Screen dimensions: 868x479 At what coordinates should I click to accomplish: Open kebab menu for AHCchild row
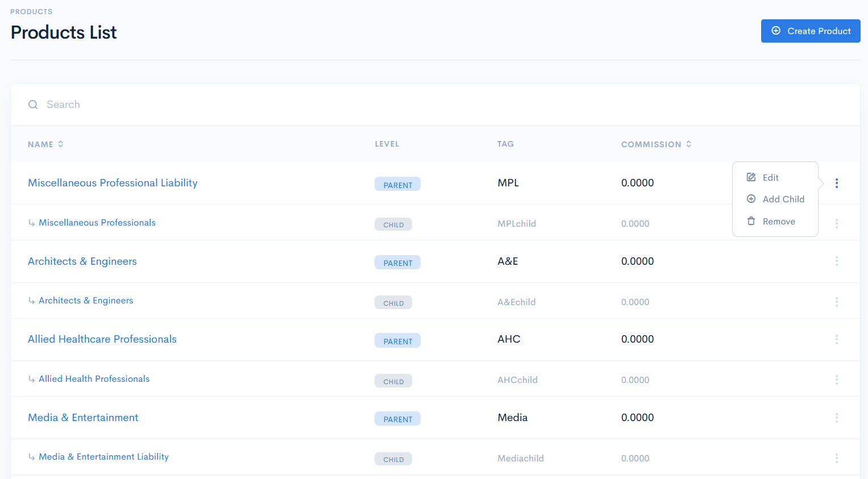pos(836,380)
